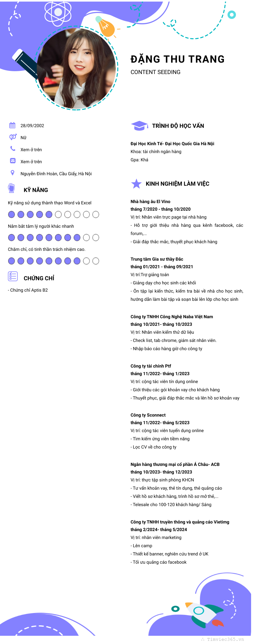The width and height of the screenshot is (253, 644).
Task: Click the Trình Độ Học Vấn section heading
Action: pyautogui.click(x=178, y=126)
